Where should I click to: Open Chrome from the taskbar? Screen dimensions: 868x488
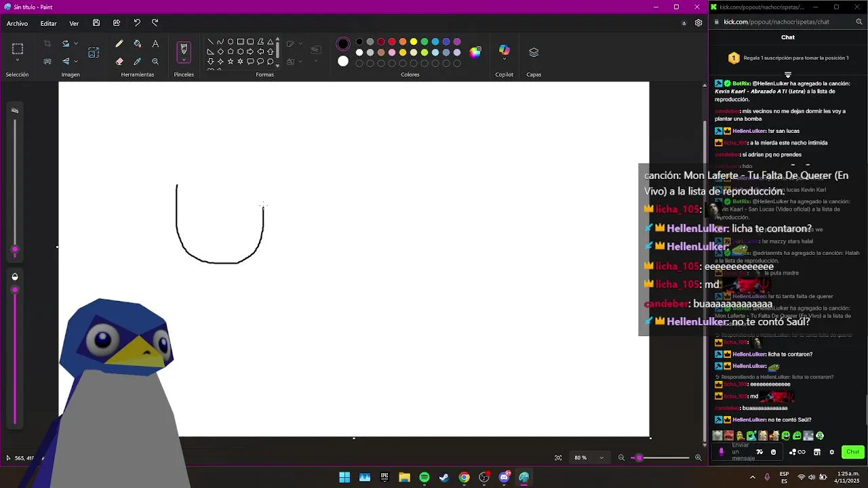pyautogui.click(x=464, y=477)
